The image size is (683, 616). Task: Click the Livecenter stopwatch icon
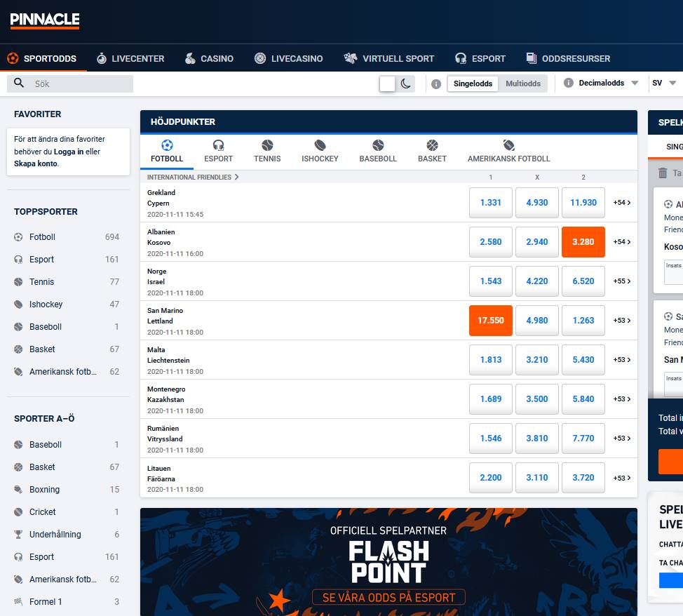click(x=102, y=58)
